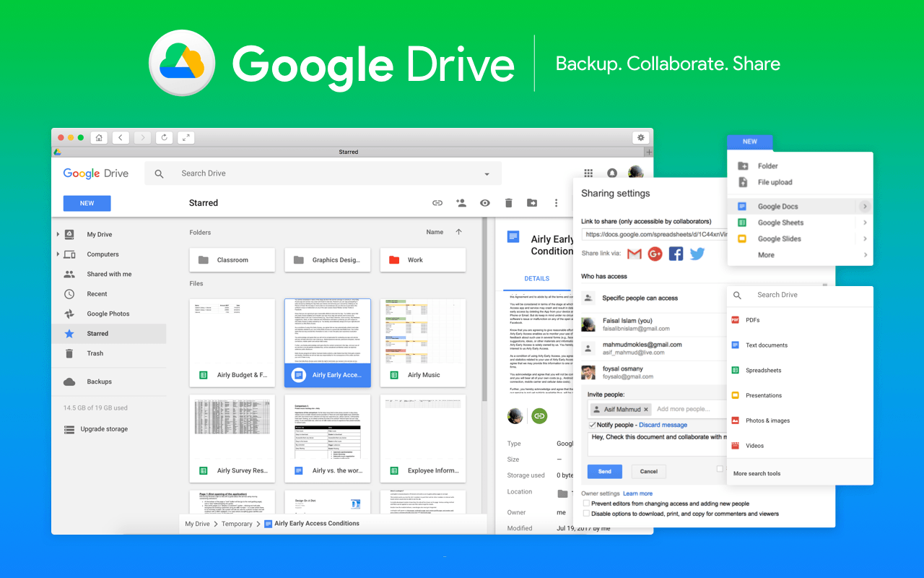Click More search tools

[x=757, y=474]
